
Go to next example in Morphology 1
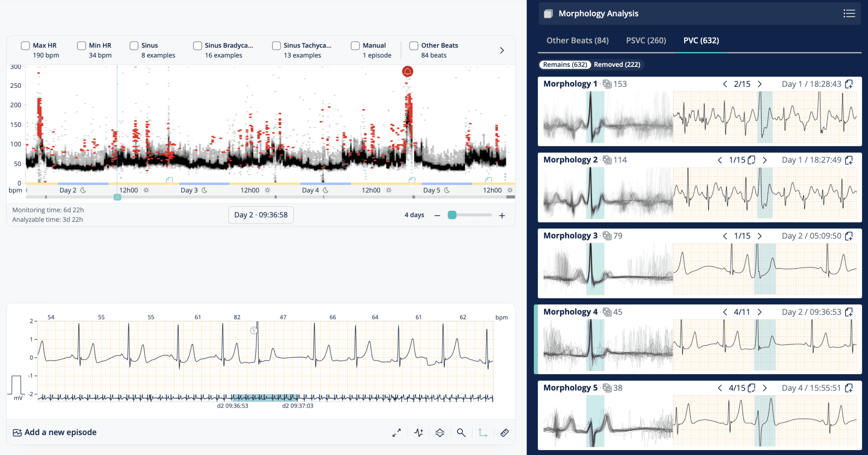pyautogui.click(x=759, y=84)
